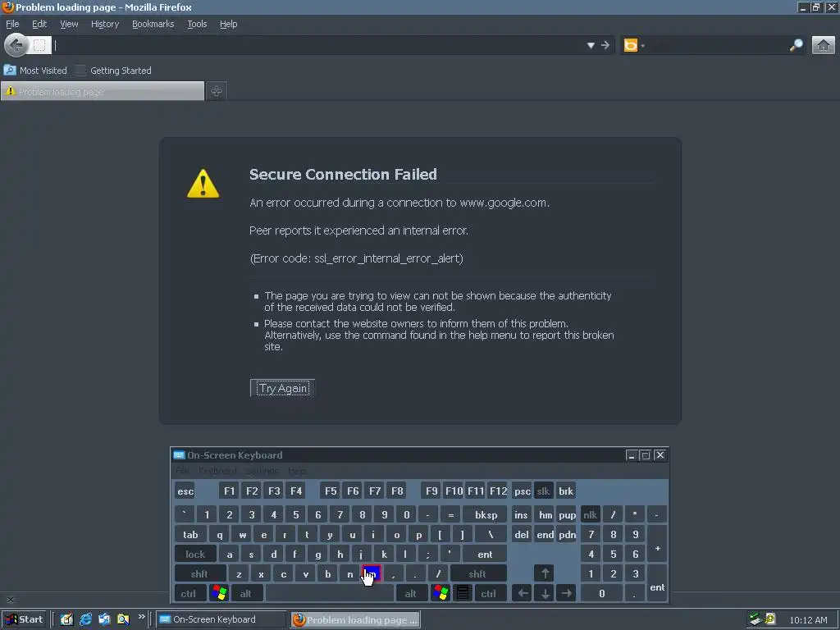840x630 pixels.
Task: Click the bksp backspace key
Action: click(x=486, y=515)
